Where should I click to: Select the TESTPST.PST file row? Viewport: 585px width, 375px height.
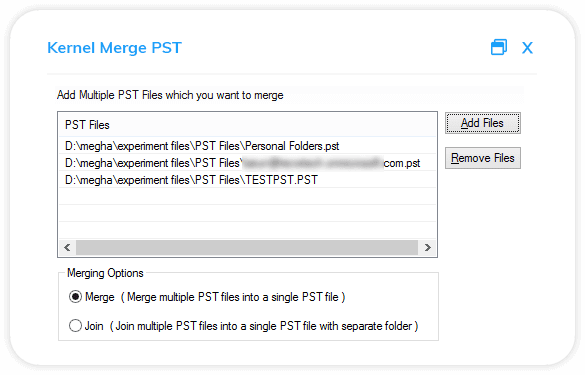pyautogui.click(x=247, y=180)
